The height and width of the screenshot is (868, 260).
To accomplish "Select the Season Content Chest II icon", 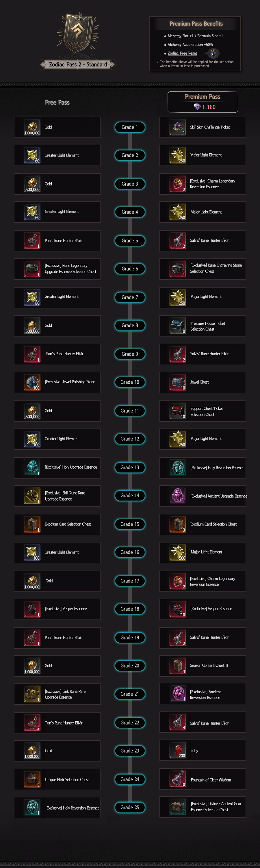I will (x=178, y=665).
